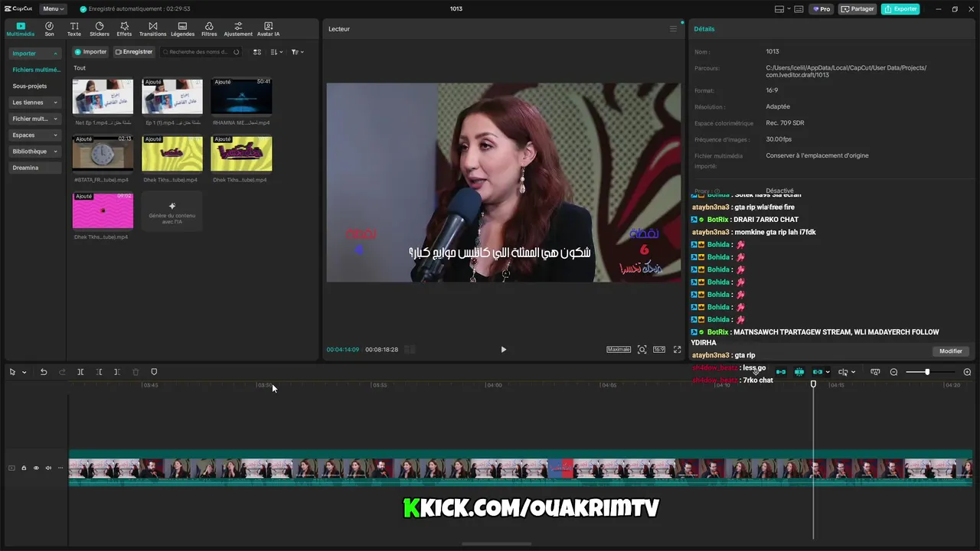This screenshot has width=980, height=551.
Task: Click the Modifier button in Détails
Action: coord(951,351)
